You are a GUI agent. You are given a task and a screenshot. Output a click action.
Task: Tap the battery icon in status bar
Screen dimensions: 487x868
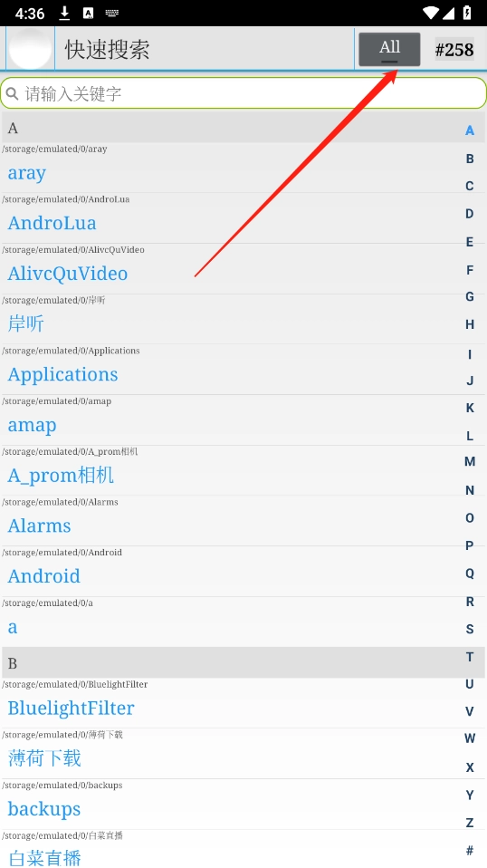coord(467,14)
